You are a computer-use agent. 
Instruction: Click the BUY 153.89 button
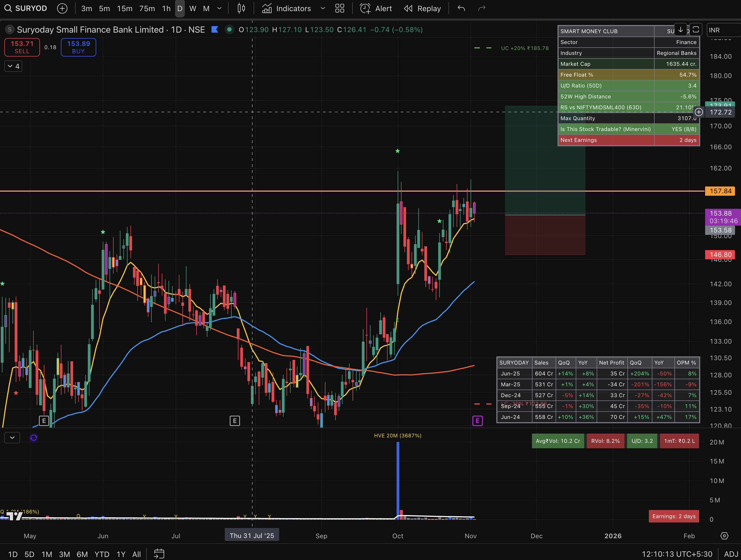(x=78, y=47)
